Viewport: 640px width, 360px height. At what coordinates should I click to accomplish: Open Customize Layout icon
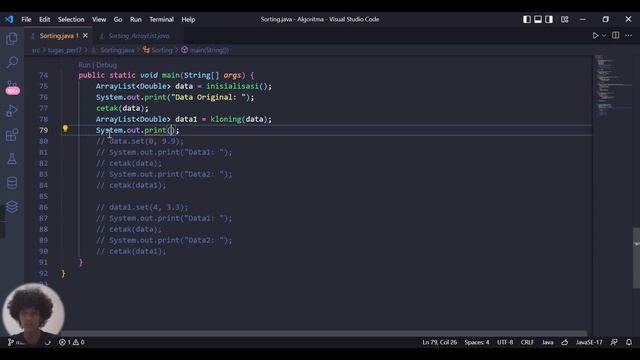(x=564, y=19)
